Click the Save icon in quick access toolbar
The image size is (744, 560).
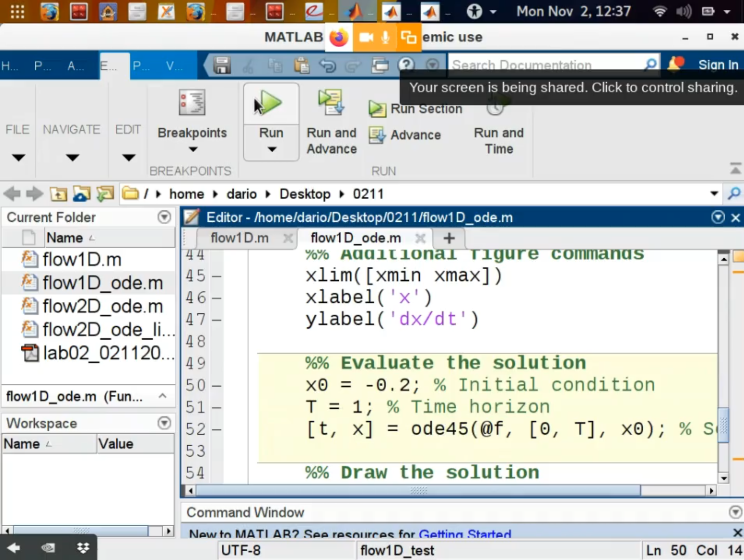(x=222, y=65)
